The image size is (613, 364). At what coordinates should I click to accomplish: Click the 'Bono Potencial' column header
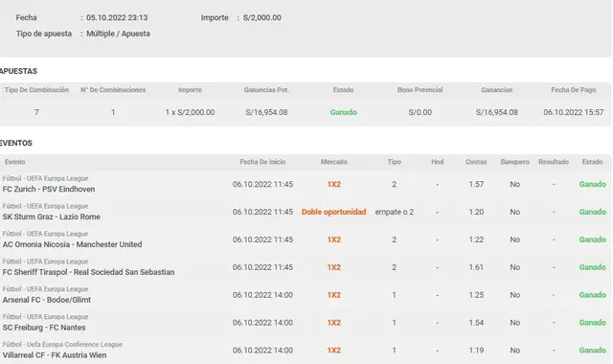(420, 90)
